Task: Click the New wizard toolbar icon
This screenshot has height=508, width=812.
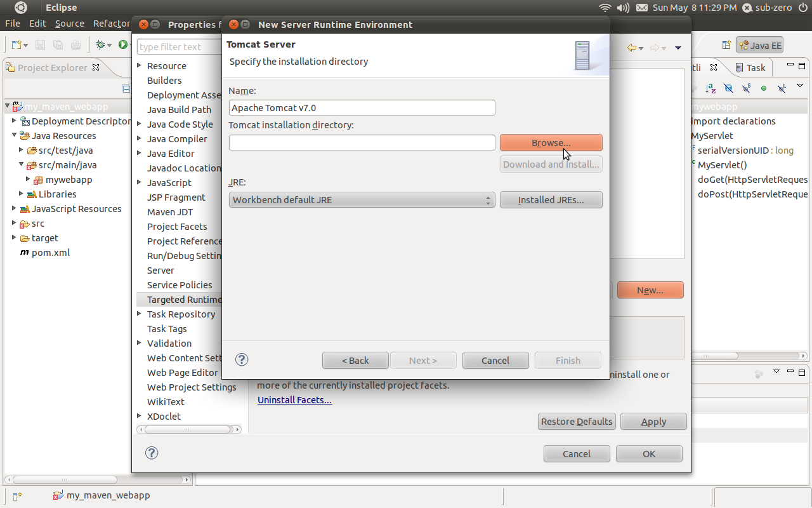Action: tap(16, 45)
